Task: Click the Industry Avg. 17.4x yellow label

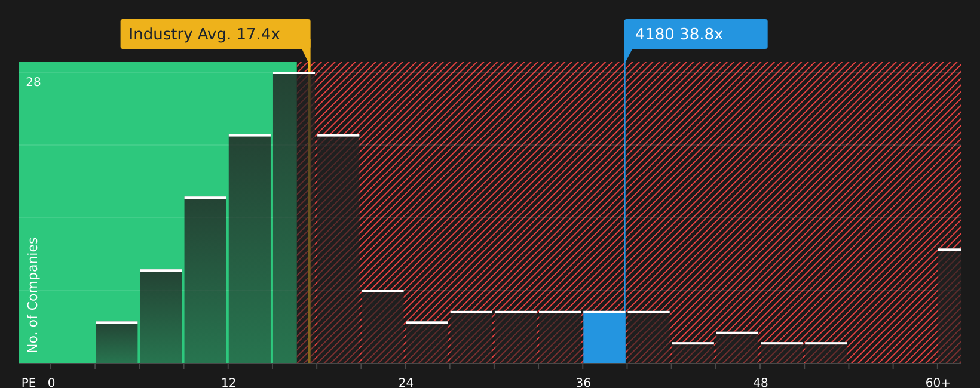Action: tap(215, 34)
